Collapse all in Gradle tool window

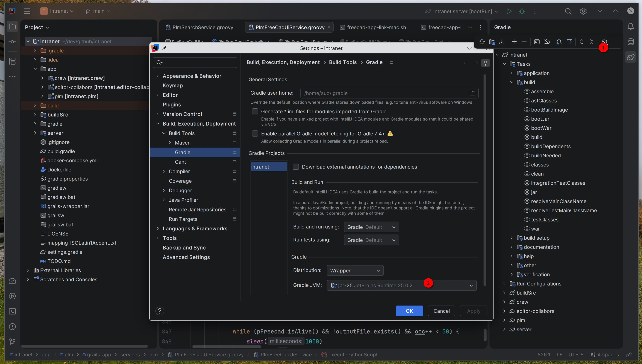coord(592,42)
